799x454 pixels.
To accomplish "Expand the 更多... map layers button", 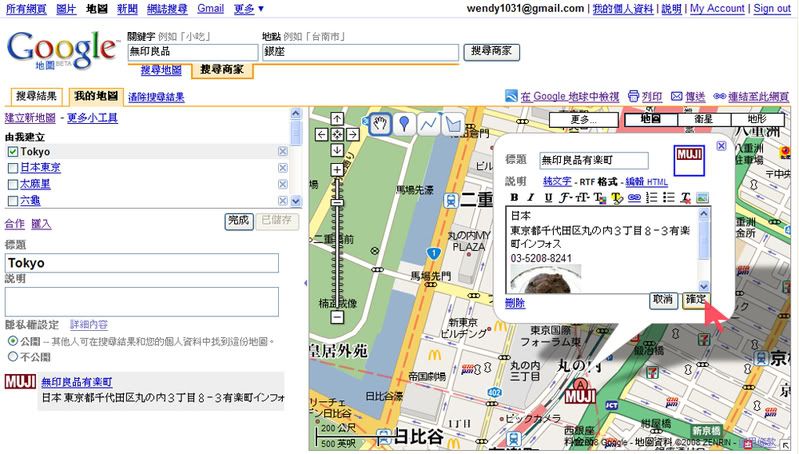I will click(582, 119).
